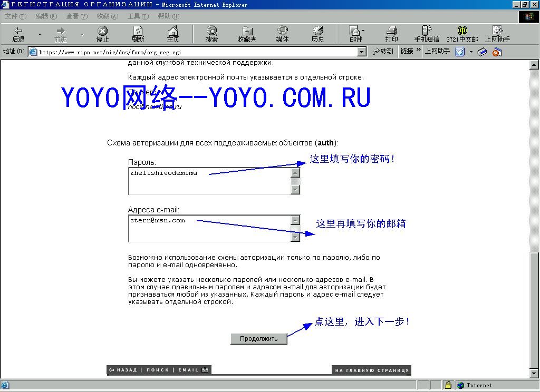Go to Home page (主页) icon
The height and width of the screenshot is (392, 540).
(173, 34)
